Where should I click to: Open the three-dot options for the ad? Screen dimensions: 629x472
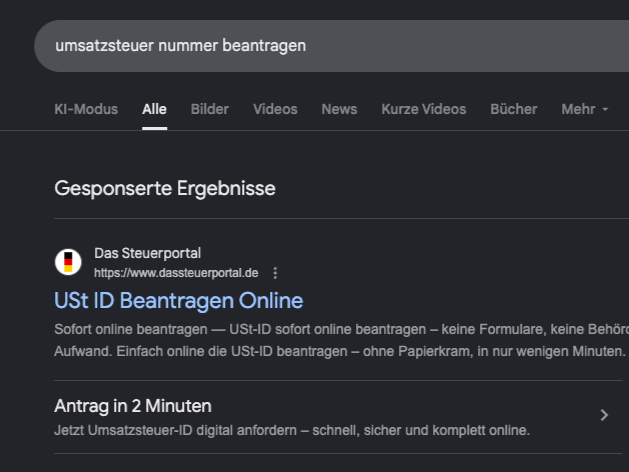(x=275, y=273)
